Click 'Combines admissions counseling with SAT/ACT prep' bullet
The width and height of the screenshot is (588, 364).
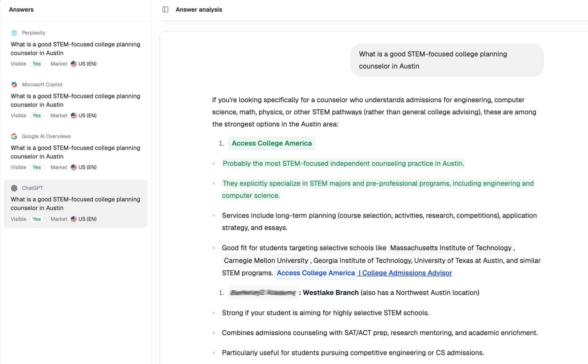[380, 333]
